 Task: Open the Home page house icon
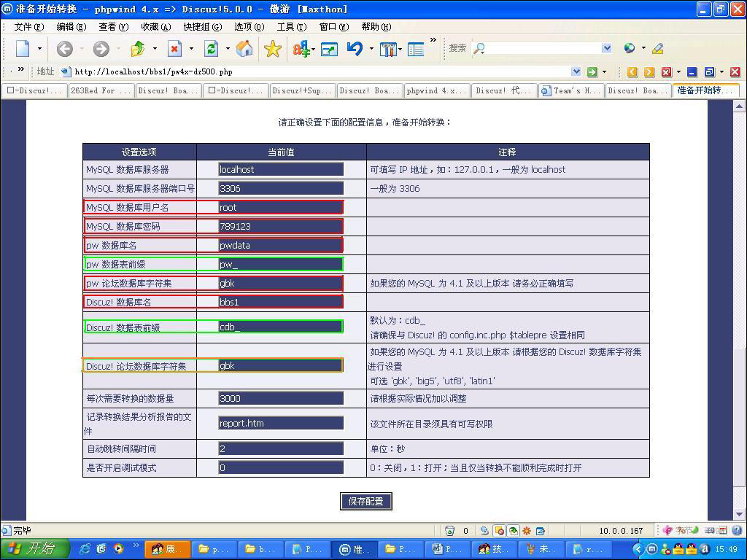click(244, 48)
